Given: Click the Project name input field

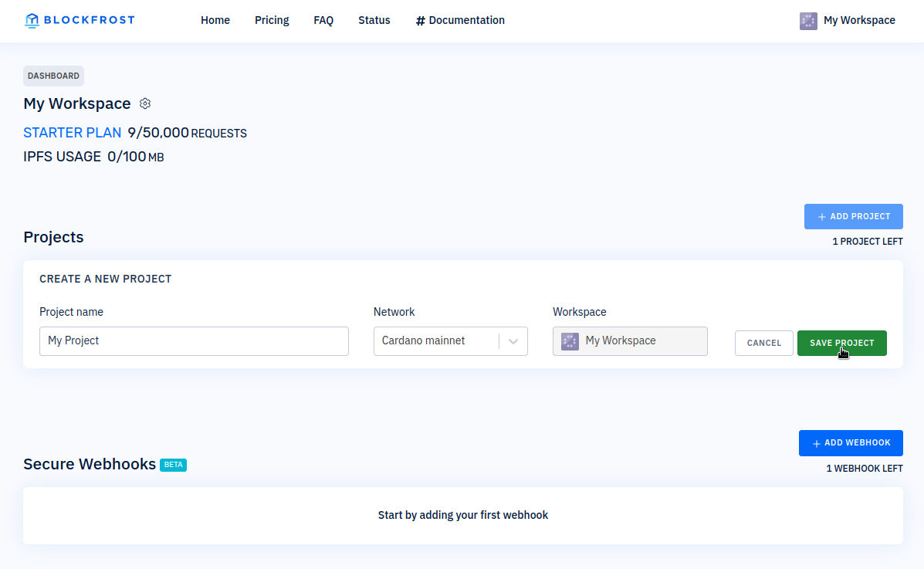Looking at the screenshot, I should tap(193, 340).
